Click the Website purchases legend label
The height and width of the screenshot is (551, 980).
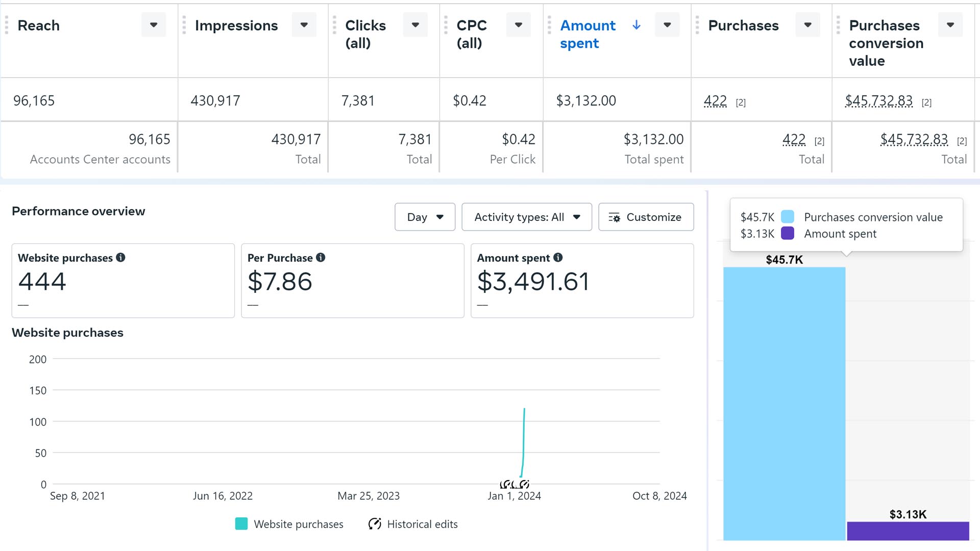click(299, 524)
